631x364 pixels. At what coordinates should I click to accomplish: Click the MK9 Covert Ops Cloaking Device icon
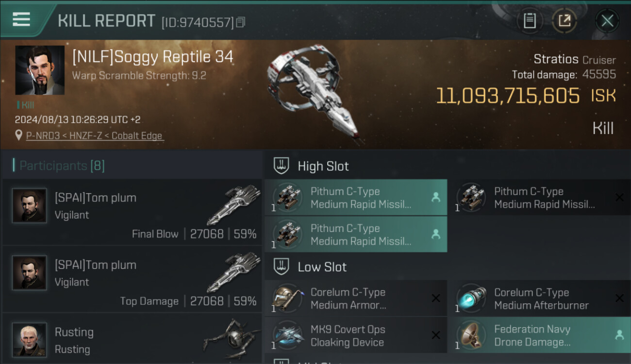point(288,335)
